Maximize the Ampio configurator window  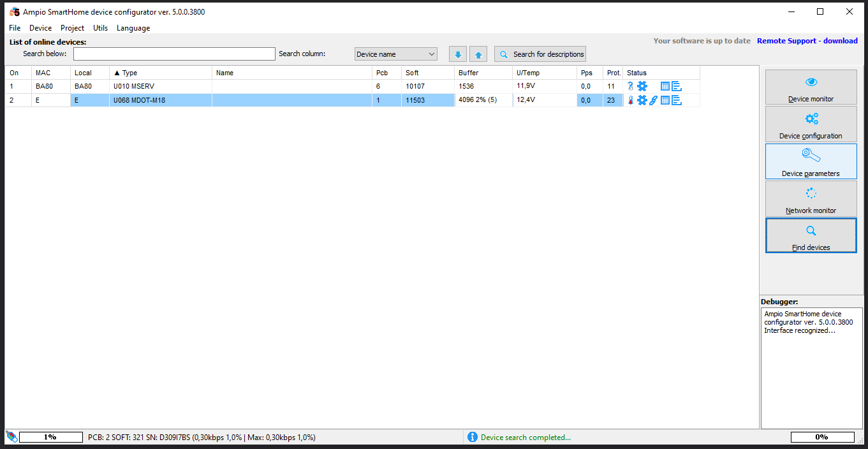pyautogui.click(x=820, y=11)
